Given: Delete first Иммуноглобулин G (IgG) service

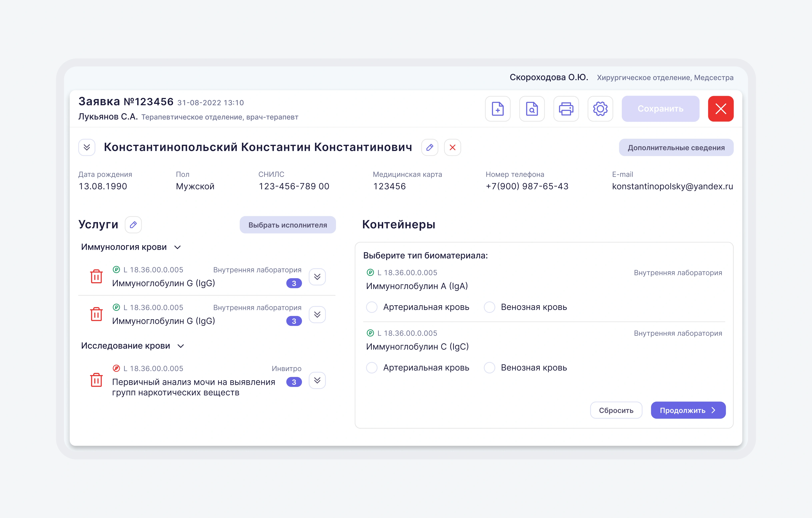Looking at the screenshot, I should click(96, 276).
